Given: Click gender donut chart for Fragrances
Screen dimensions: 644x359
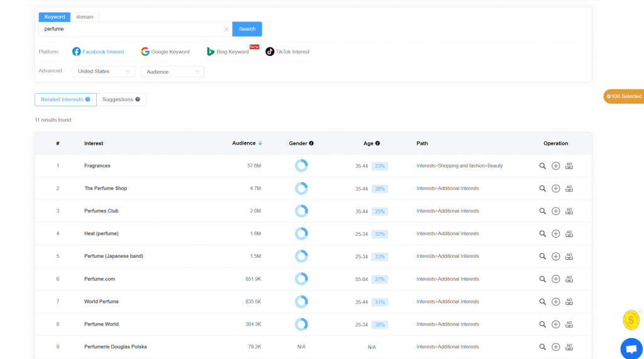Looking at the screenshot, I should 301,166.
